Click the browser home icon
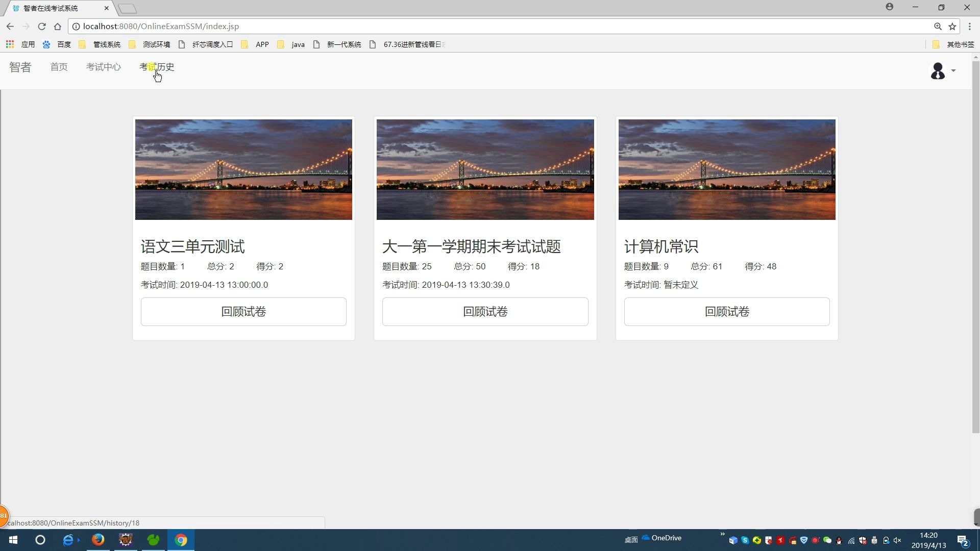980x551 pixels. [x=58, y=26]
